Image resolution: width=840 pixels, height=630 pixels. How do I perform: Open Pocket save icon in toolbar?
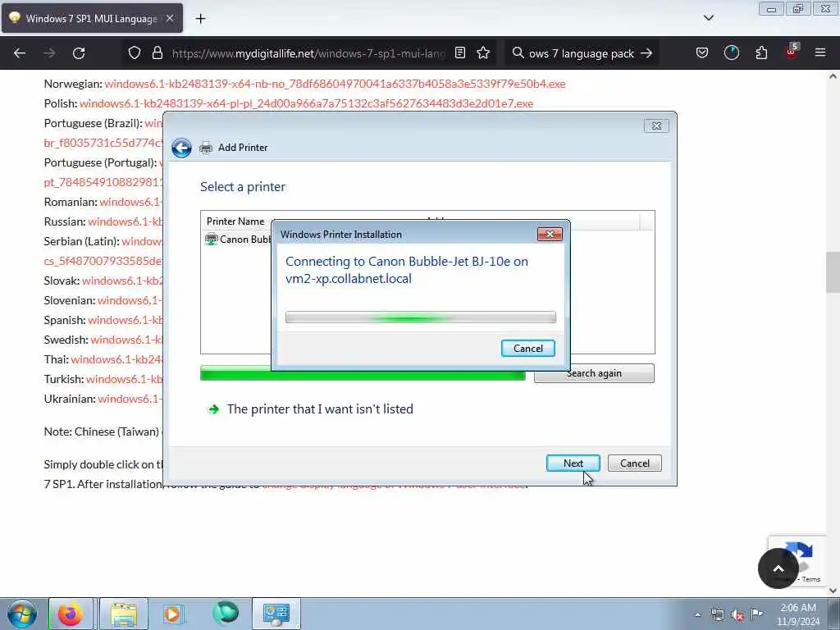[702, 53]
